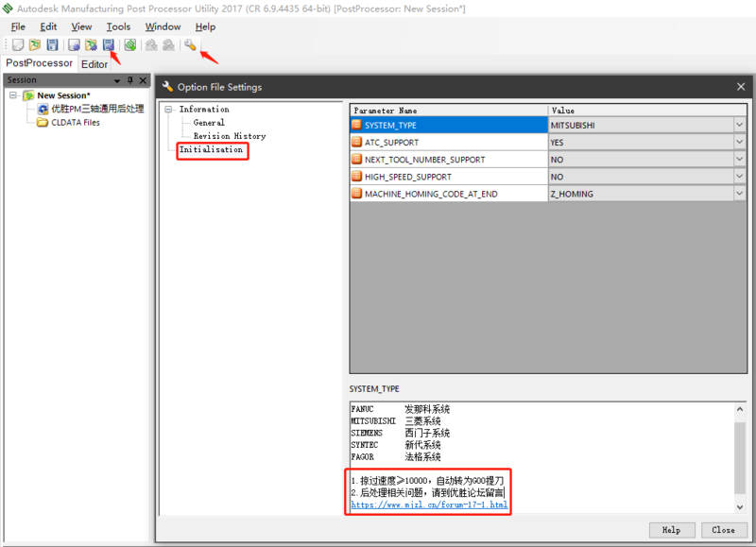Click the Save Session floppy icon
This screenshot has width=756, height=547.
point(52,44)
